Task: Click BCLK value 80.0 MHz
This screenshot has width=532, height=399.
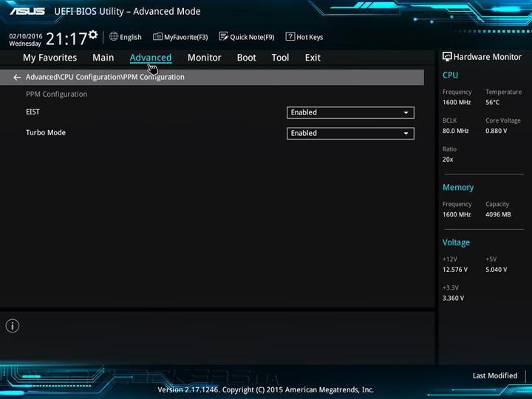Action: coord(456,131)
